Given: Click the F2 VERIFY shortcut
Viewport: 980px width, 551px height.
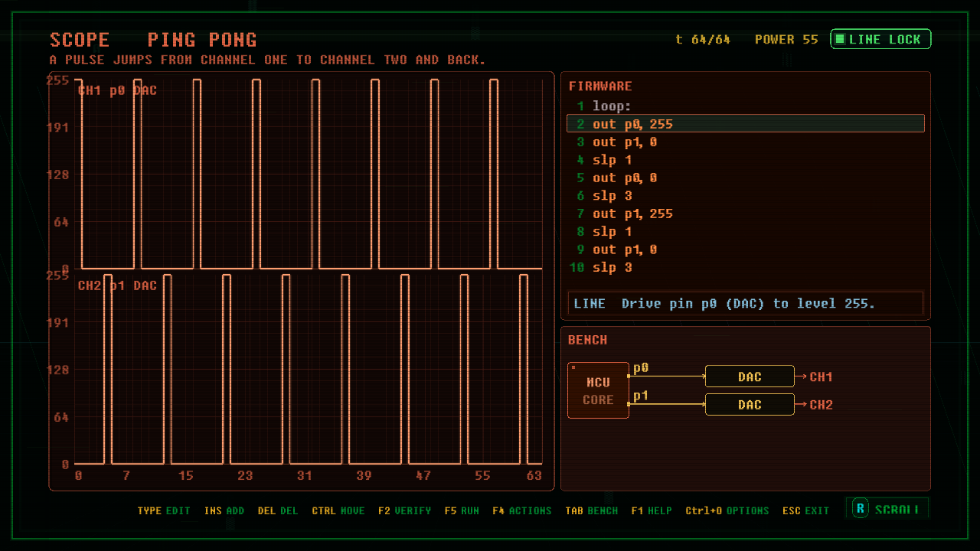Looking at the screenshot, I should pyautogui.click(x=404, y=510).
